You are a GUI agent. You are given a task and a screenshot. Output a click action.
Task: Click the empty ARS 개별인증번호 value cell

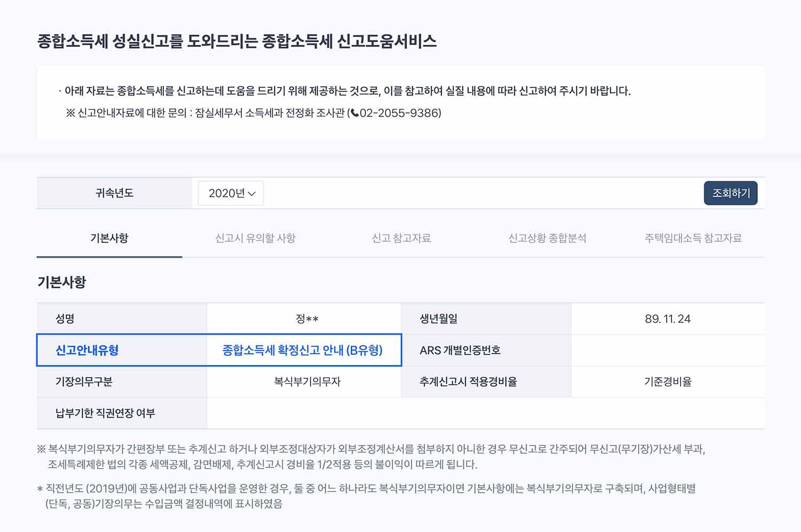(x=667, y=350)
